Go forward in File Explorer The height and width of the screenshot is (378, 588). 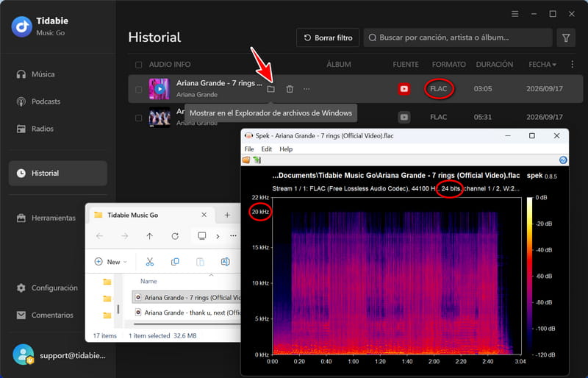[124, 236]
